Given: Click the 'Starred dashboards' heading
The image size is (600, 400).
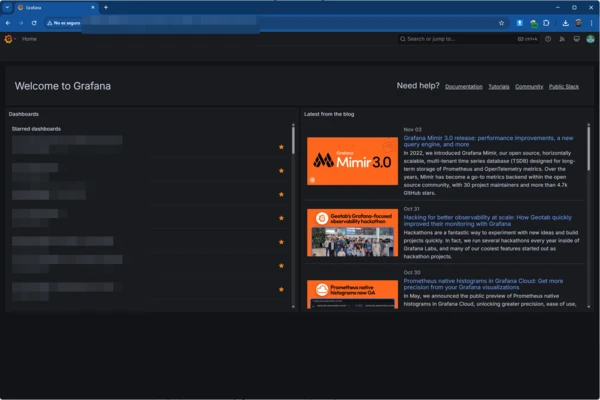Looking at the screenshot, I should (x=36, y=129).
